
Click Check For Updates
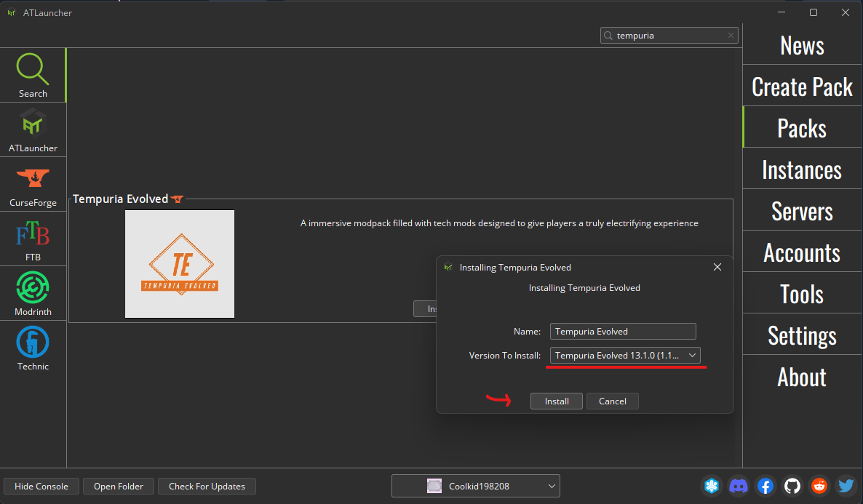(x=207, y=487)
